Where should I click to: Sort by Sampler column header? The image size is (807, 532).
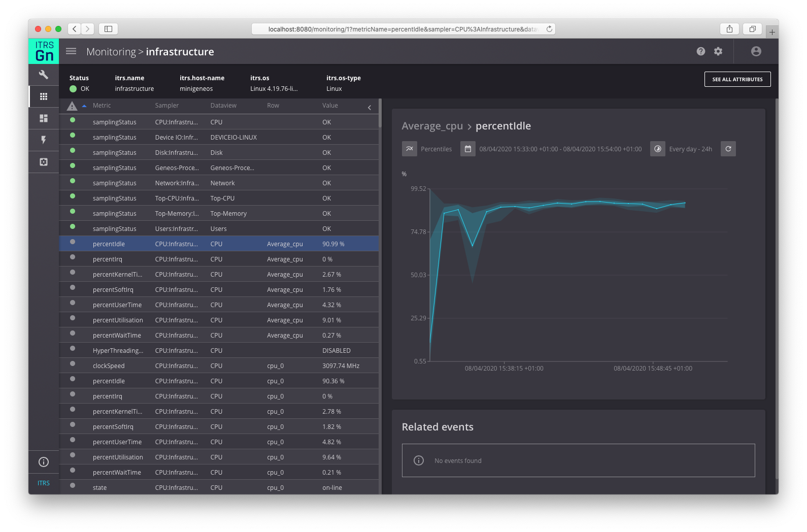pos(167,106)
